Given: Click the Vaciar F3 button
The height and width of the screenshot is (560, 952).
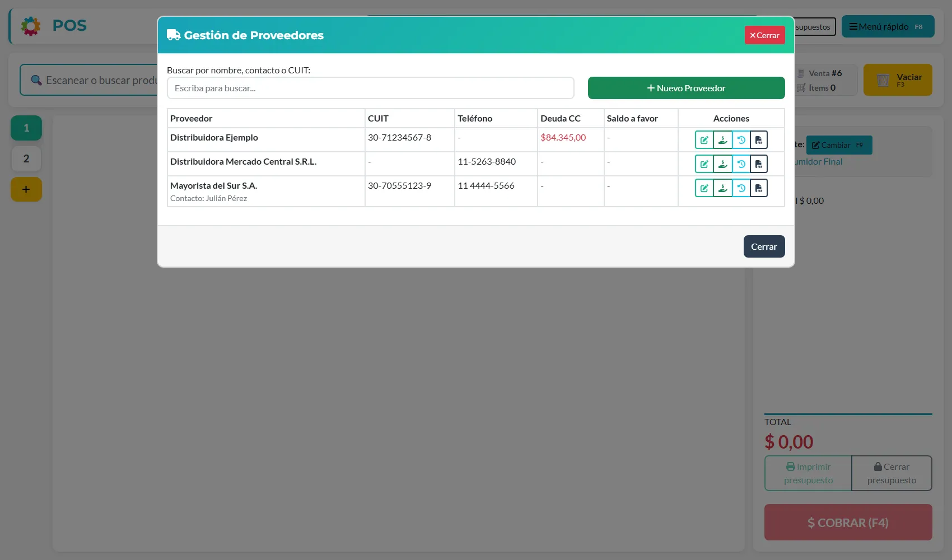Looking at the screenshot, I should point(898,80).
